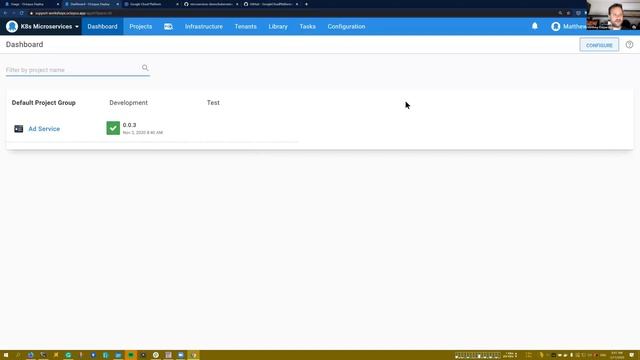640x360 pixels.
Task: Open the notifications bell
Action: click(x=535, y=26)
